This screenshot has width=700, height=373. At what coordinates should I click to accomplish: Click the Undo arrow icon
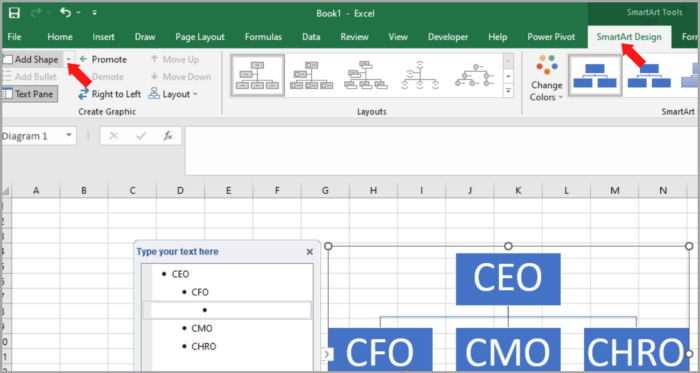point(66,13)
